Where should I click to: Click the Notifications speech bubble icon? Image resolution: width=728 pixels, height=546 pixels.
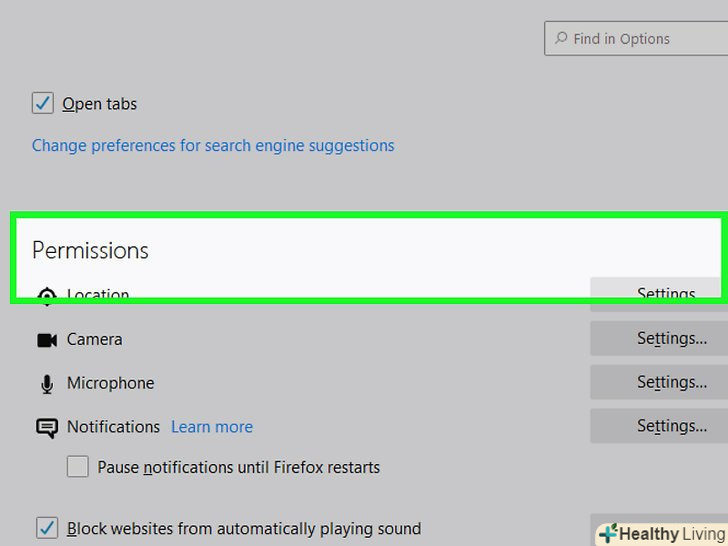[46, 428]
